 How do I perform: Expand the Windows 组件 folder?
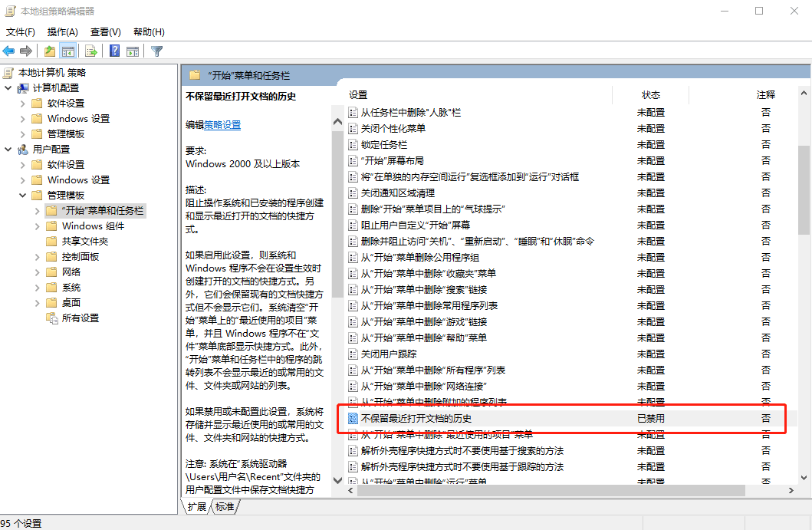click(x=37, y=226)
